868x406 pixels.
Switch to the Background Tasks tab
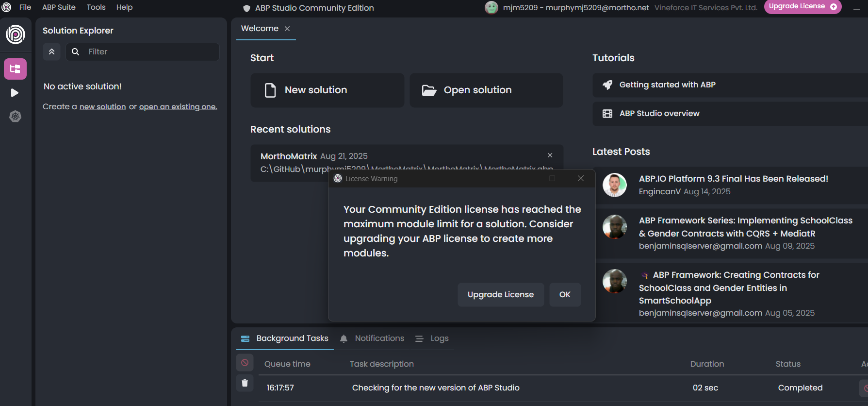(285, 338)
